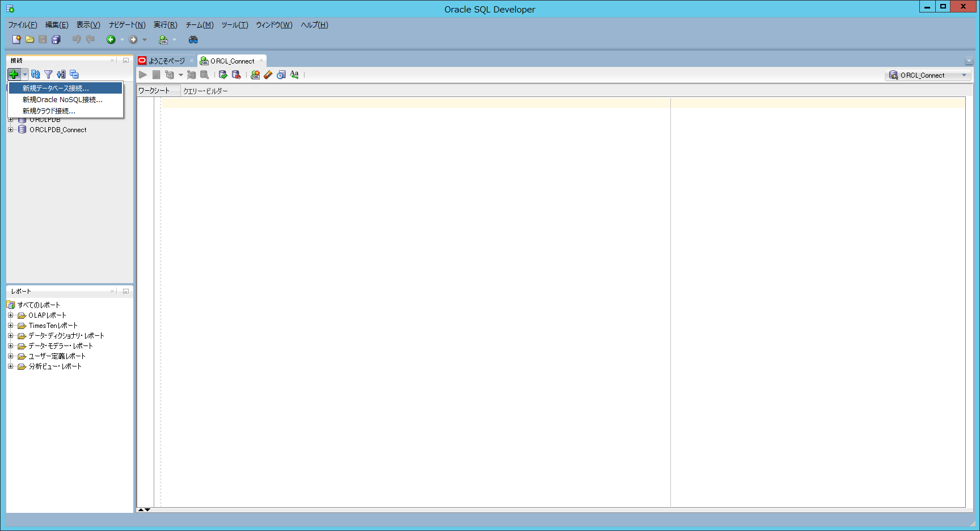Switch to the ようこそページ tab
980x531 pixels.
click(x=166, y=61)
